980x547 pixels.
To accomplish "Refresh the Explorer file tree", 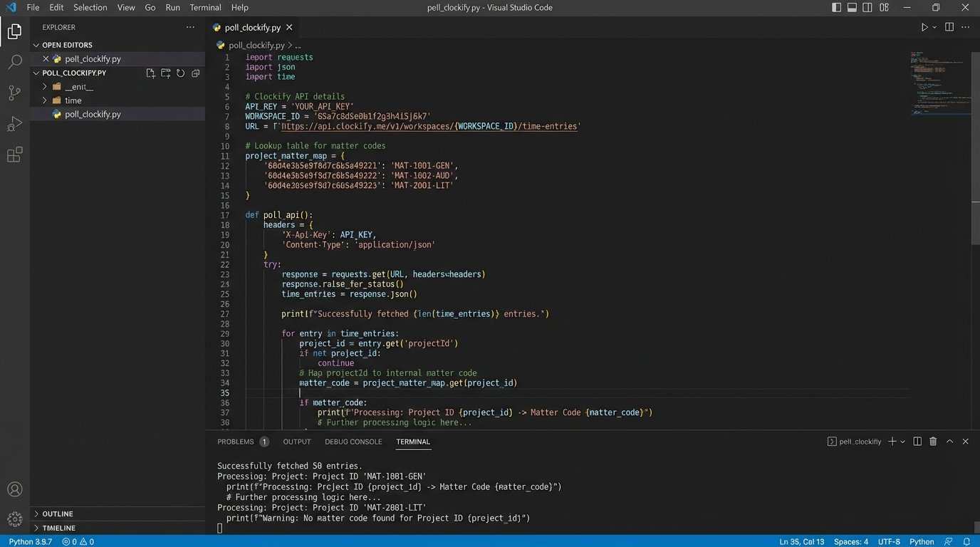I will coord(180,73).
